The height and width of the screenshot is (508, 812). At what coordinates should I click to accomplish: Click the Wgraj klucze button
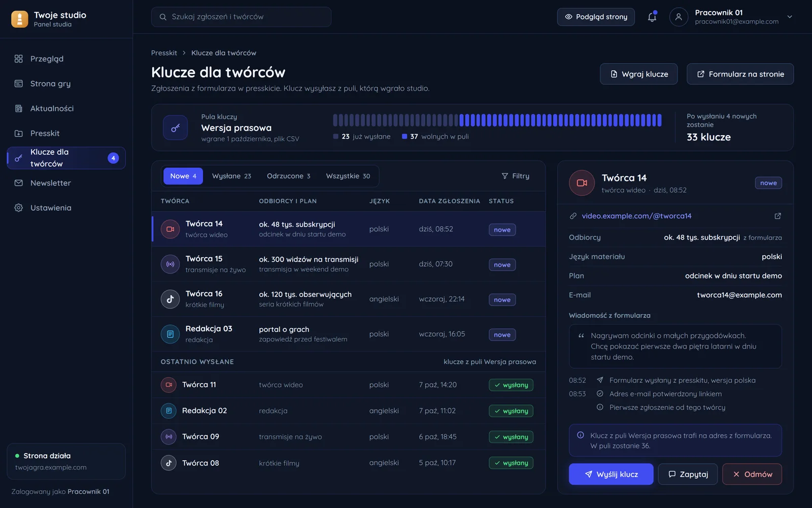[639, 74]
